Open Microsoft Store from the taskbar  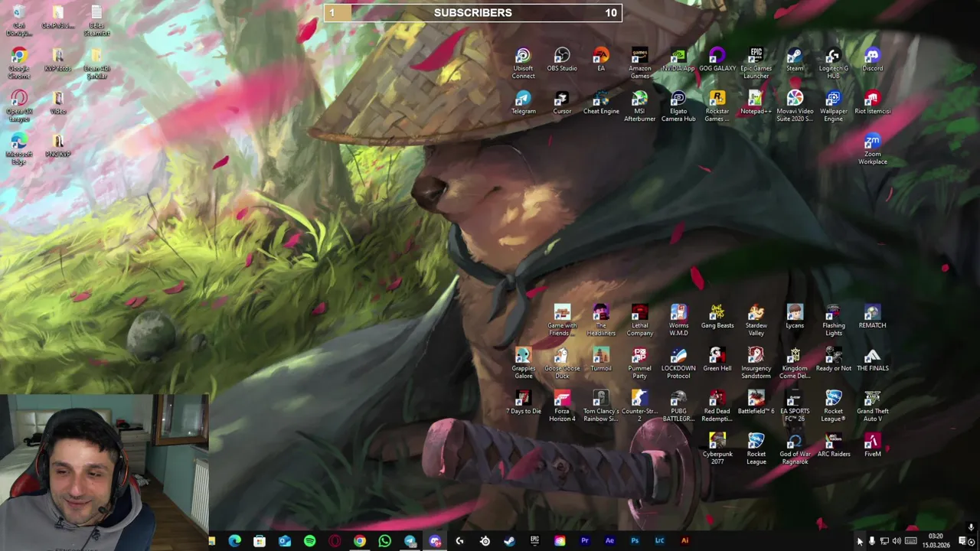click(x=260, y=541)
